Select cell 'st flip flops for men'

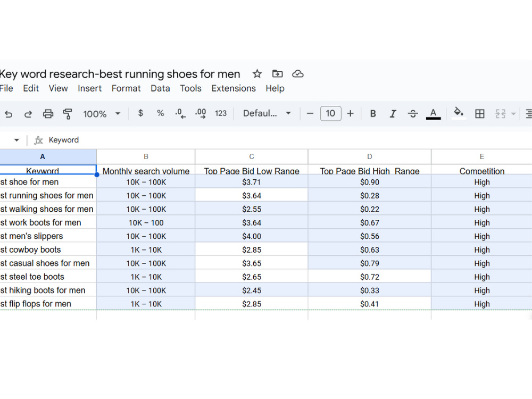point(48,304)
